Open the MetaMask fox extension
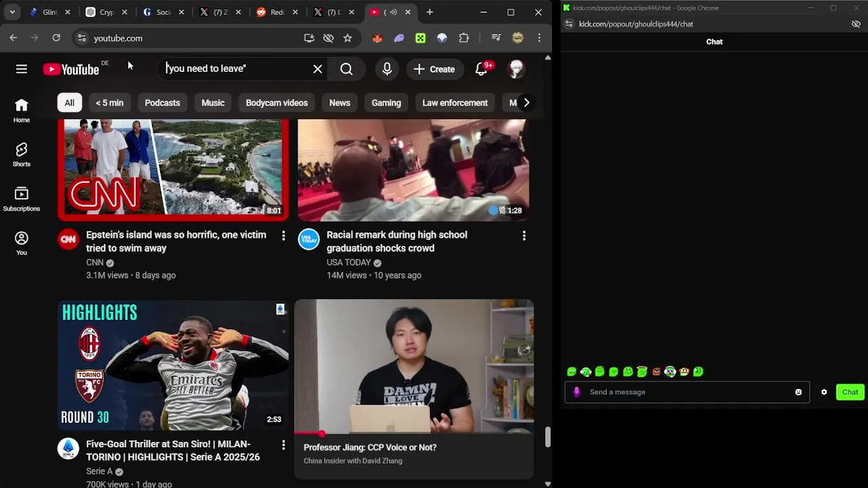Image resolution: width=868 pixels, height=488 pixels. pyautogui.click(x=377, y=38)
